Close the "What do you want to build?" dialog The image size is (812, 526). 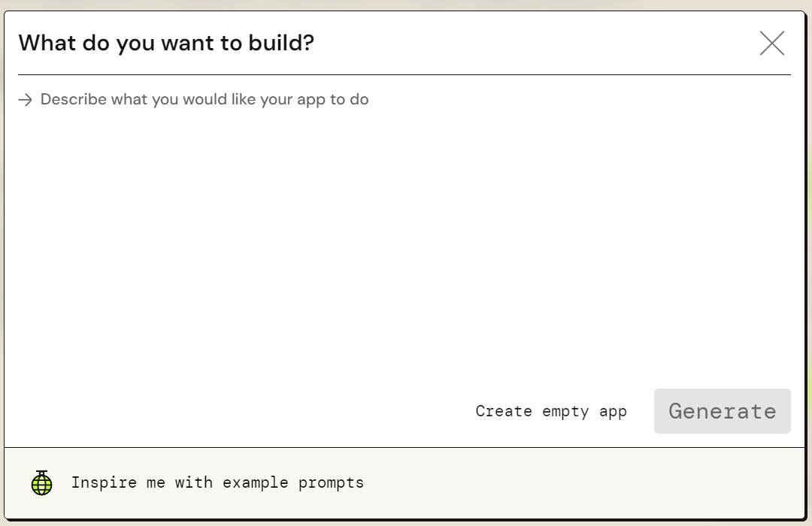point(771,43)
